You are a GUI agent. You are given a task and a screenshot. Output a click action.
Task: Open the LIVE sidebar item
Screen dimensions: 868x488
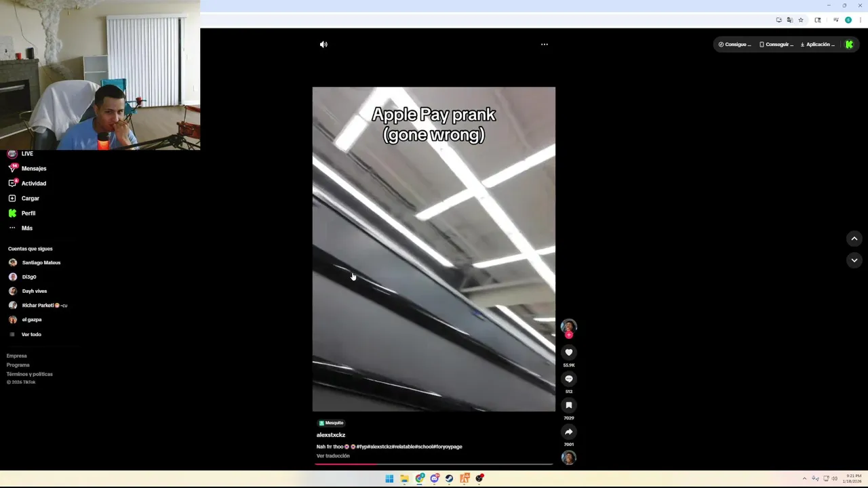coord(20,154)
